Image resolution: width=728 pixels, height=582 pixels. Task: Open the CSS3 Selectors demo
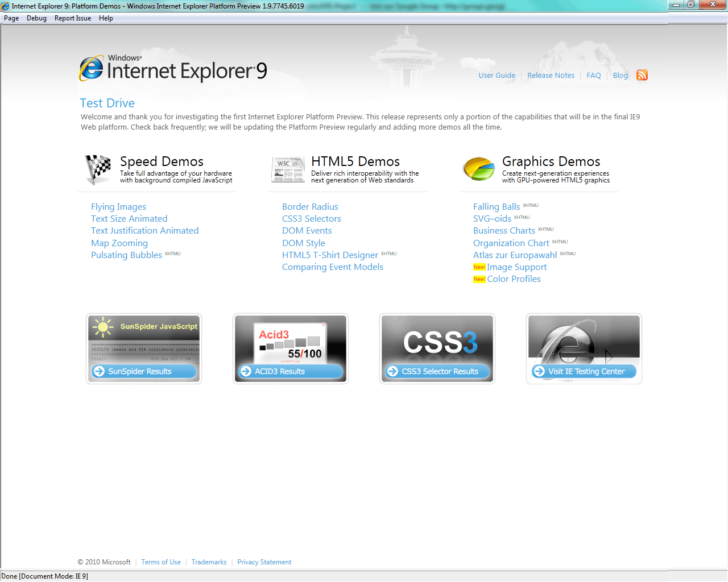coord(312,219)
